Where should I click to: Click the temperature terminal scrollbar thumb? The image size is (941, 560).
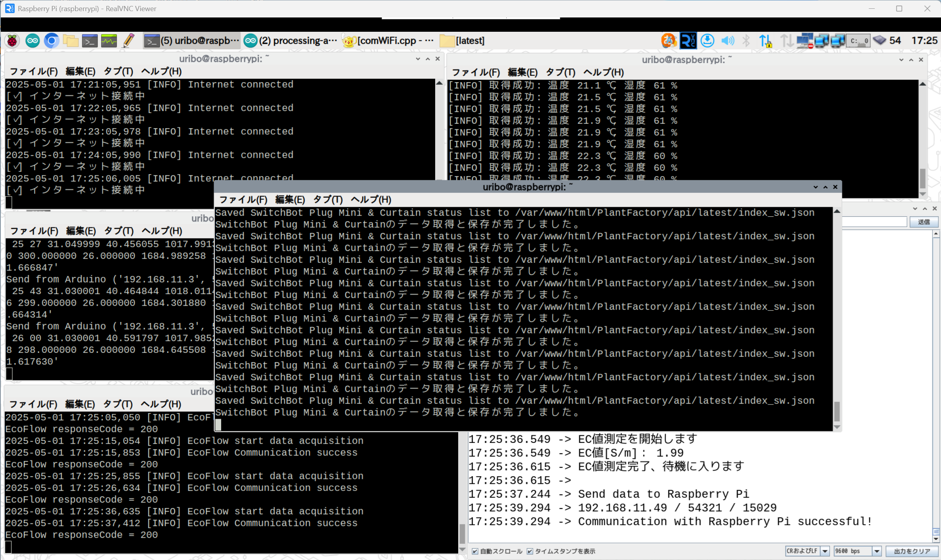[x=923, y=179]
